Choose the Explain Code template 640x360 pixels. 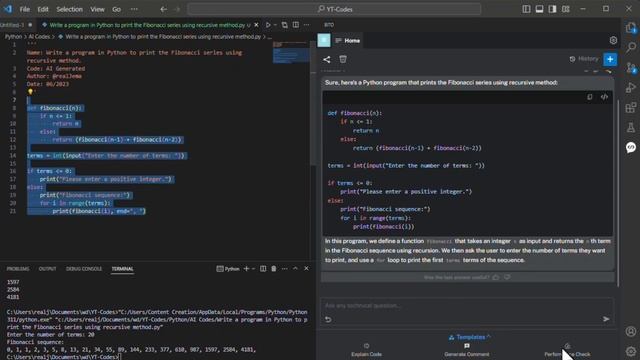(x=367, y=350)
